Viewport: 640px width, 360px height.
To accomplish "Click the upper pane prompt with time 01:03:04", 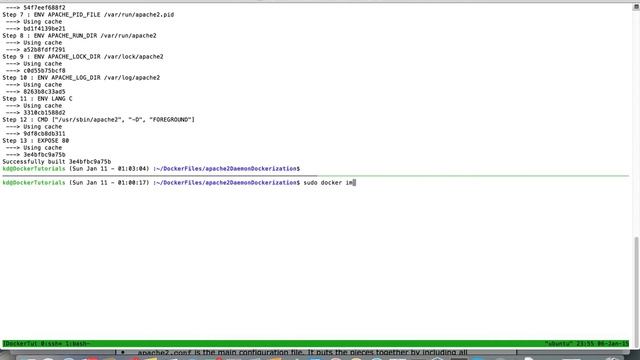I will 151,169.
